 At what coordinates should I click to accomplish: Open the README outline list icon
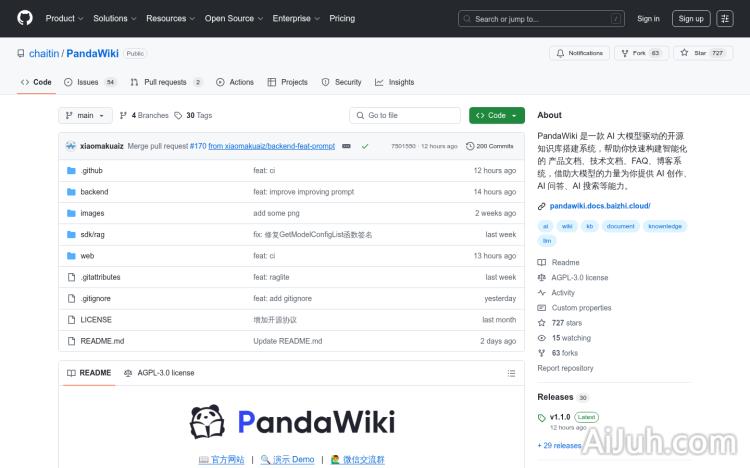pos(511,373)
